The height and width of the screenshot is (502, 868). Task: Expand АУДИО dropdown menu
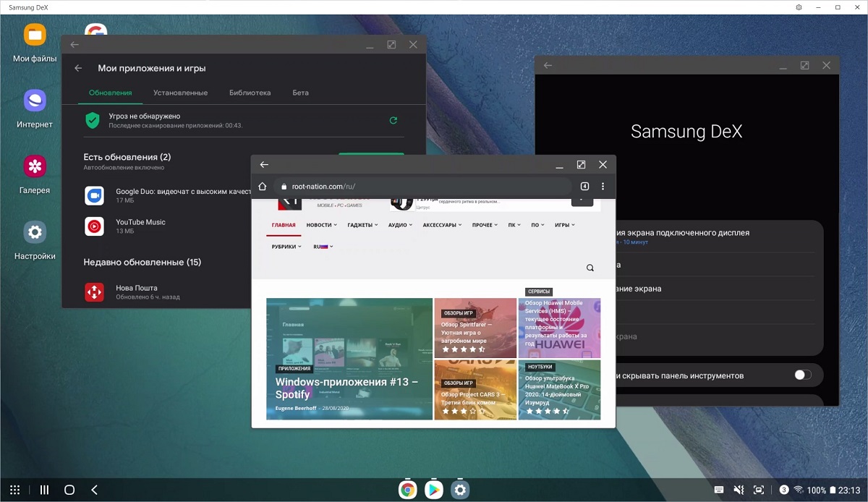[400, 225]
